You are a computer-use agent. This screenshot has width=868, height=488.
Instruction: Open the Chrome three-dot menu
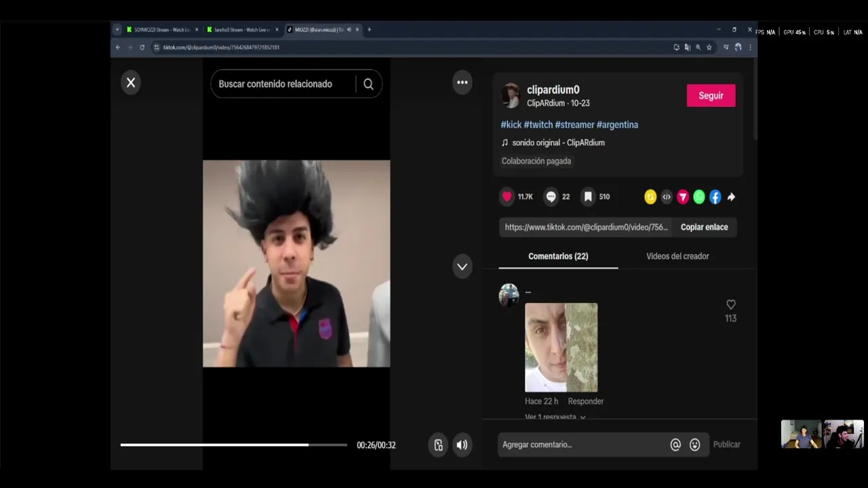click(749, 47)
